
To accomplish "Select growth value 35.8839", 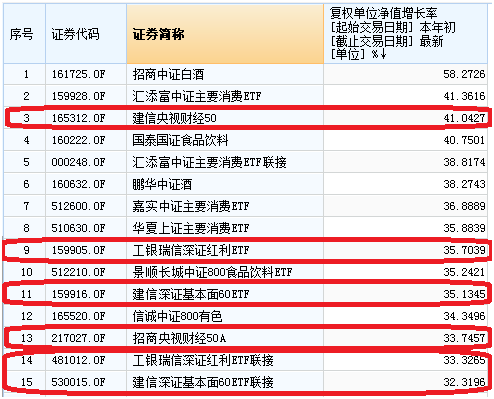I will pos(464,228).
